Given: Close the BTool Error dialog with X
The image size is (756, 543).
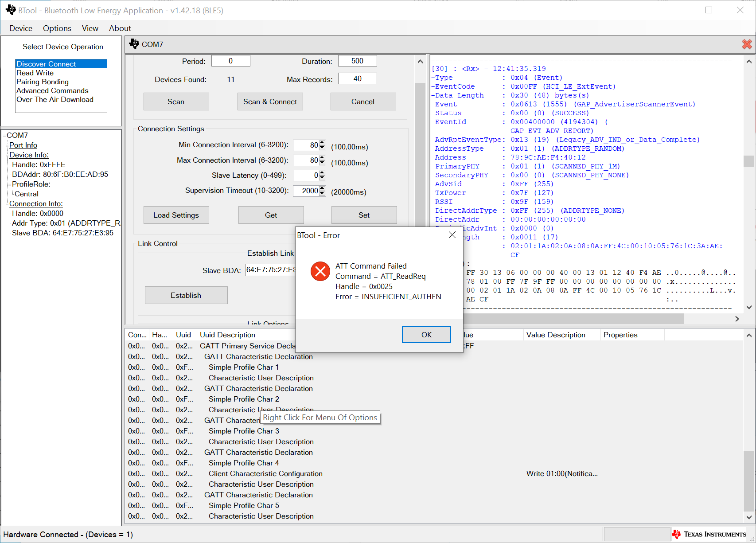Looking at the screenshot, I should point(452,235).
